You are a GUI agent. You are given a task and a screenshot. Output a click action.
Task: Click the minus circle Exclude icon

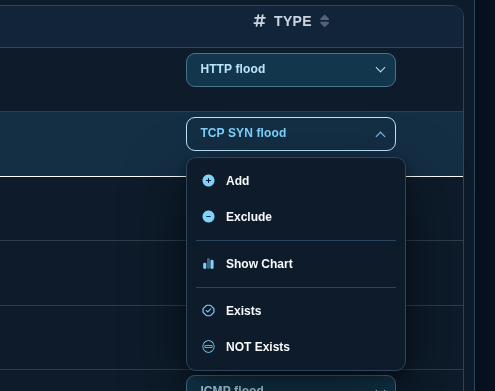click(208, 217)
